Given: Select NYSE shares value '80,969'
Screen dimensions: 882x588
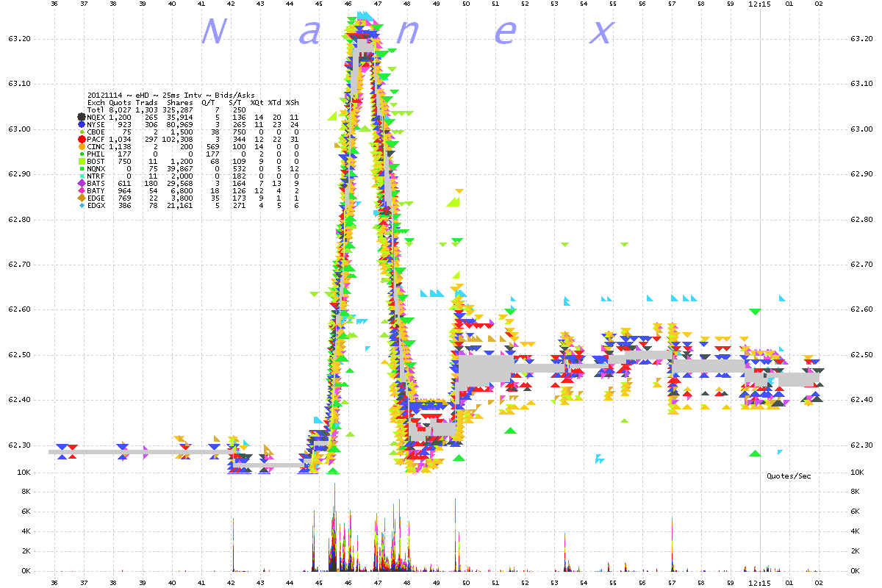Looking at the screenshot, I should pyautogui.click(x=180, y=125).
